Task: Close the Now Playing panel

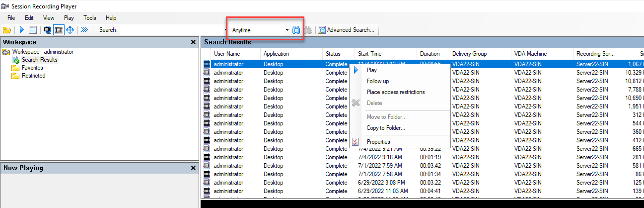Action: point(193,168)
